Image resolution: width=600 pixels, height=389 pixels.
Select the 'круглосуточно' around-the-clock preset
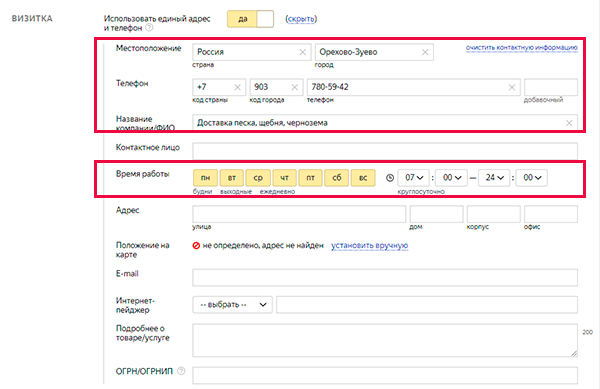pyautogui.click(x=421, y=192)
